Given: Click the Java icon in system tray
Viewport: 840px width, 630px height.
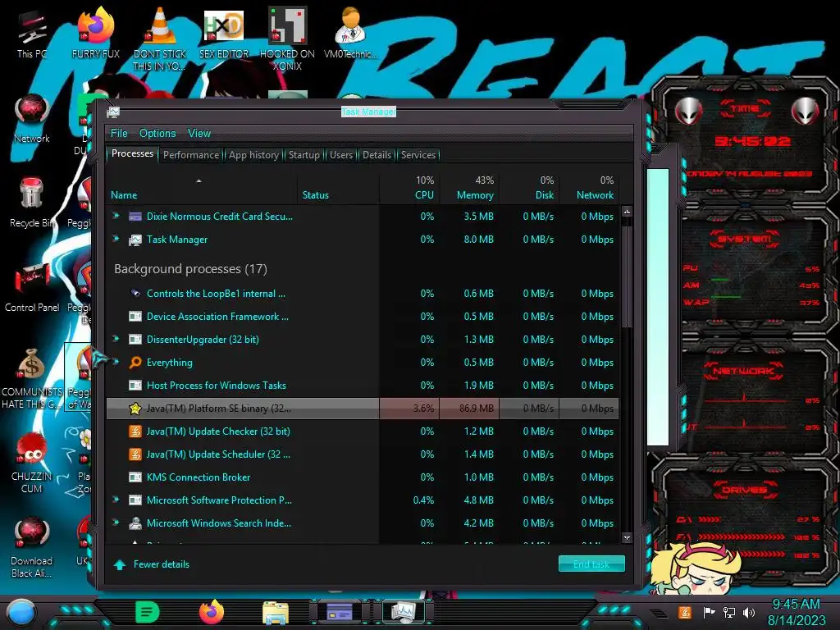Looking at the screenshot, I should coord(685,612).
